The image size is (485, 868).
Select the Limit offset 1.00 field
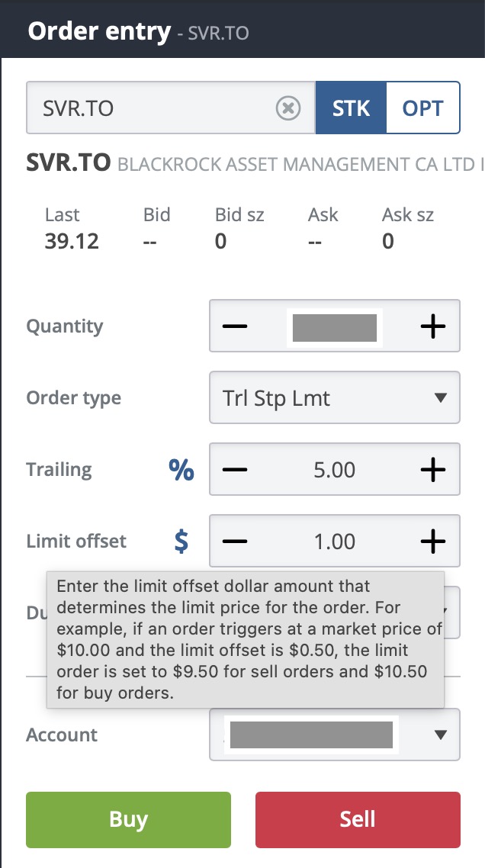pyautogui.click(x=334, y=542)
